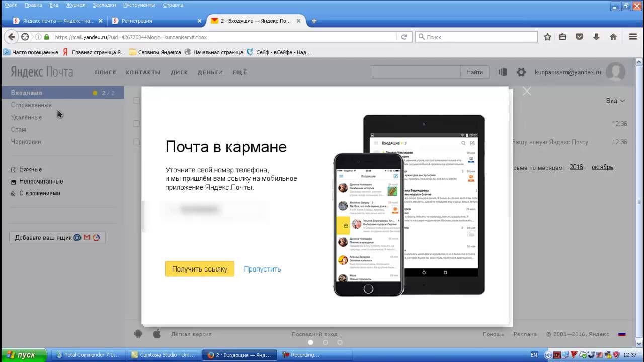The height and width of the screenshot is (362, 644).
Task: Expand the Вид view dropdown
Action: pyautogui.click(x=615, y=101)
